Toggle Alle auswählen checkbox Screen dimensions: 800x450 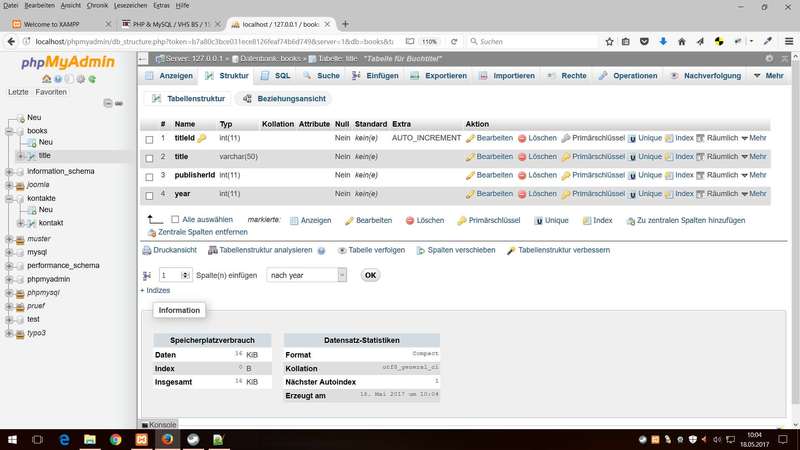[x=175, y=219]
